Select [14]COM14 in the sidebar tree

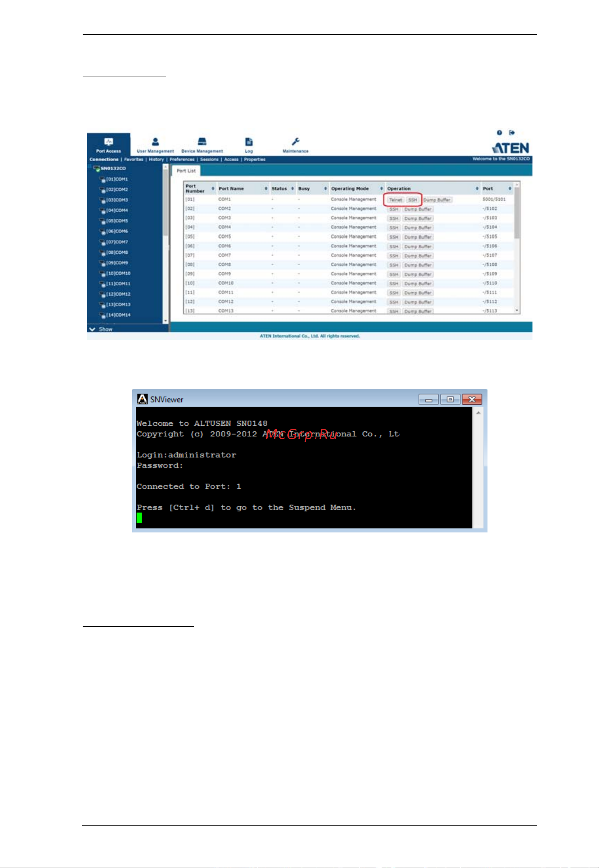[118, 316]
